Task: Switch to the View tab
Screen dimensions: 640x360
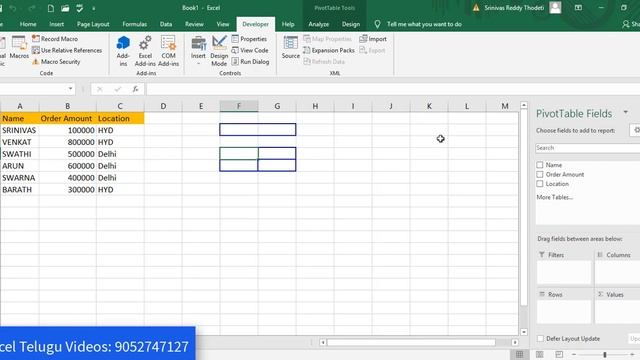Action: point(222,24)
